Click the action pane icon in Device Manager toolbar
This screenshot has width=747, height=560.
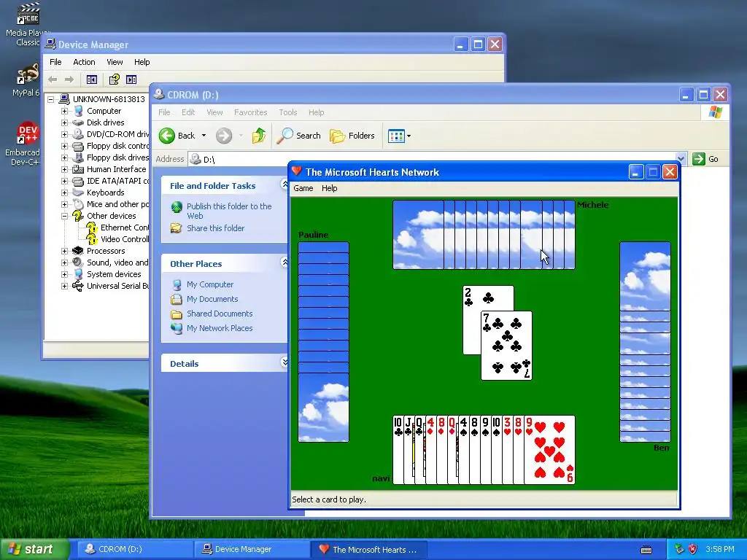(x=131, y=79)
